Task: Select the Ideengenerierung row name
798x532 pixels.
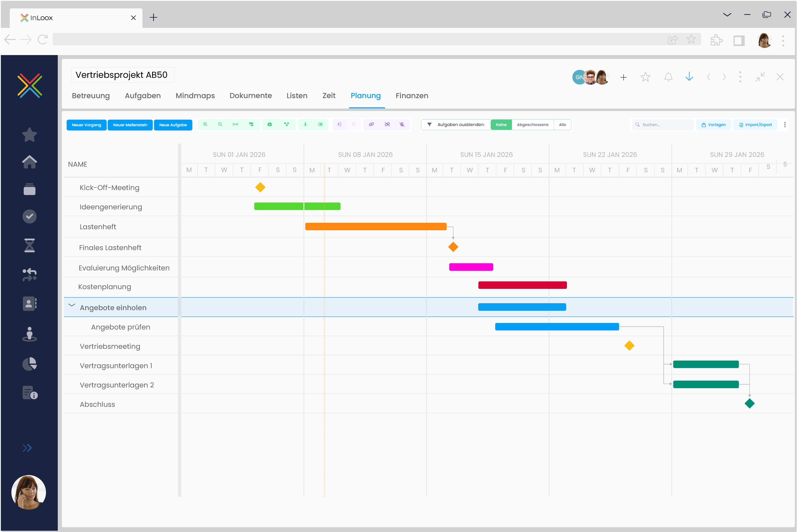Action: coord(111,207)
